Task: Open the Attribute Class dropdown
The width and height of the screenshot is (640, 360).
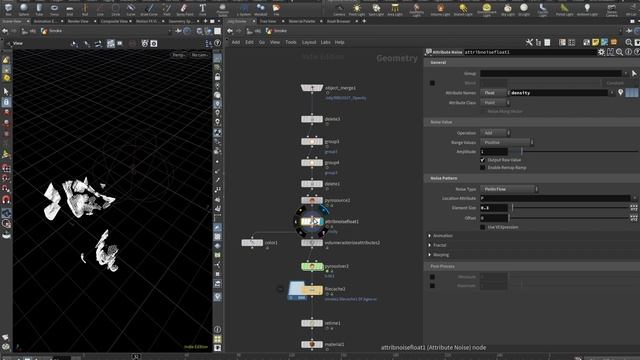Action: (x=495, y=103)
